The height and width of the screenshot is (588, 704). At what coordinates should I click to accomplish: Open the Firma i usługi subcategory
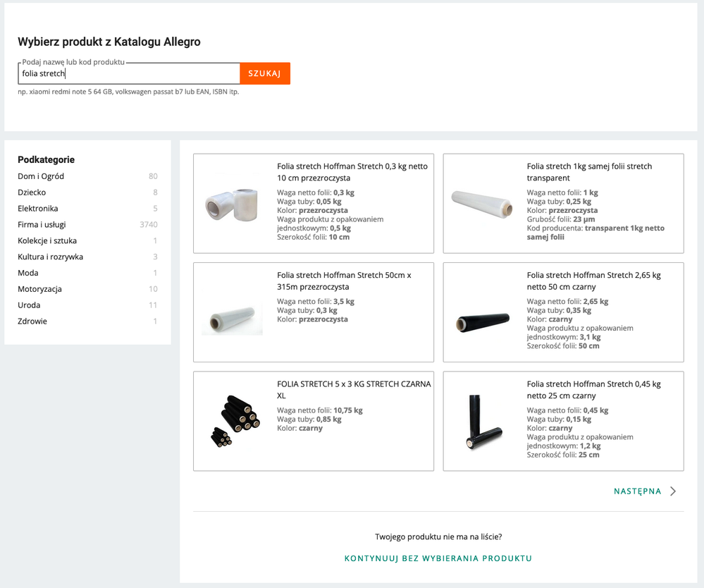click(42, 225)
